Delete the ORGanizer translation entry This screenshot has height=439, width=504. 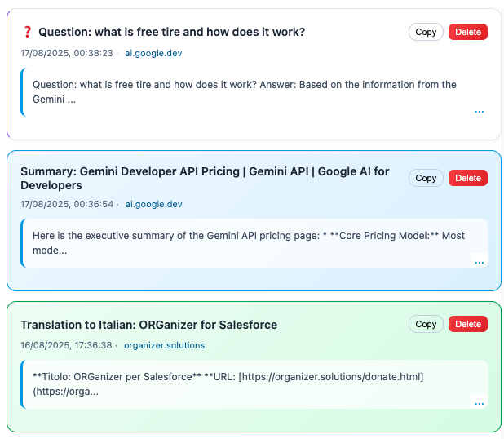click(x=467, y=324)
